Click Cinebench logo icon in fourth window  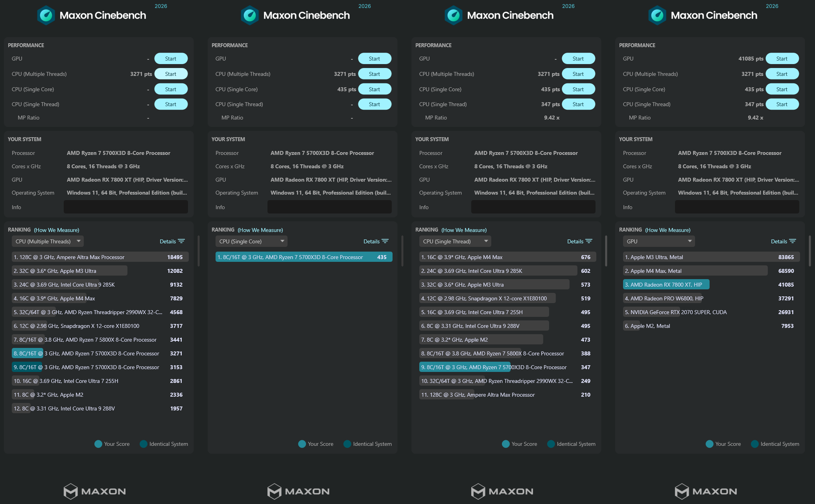click(x=657, y=15)
